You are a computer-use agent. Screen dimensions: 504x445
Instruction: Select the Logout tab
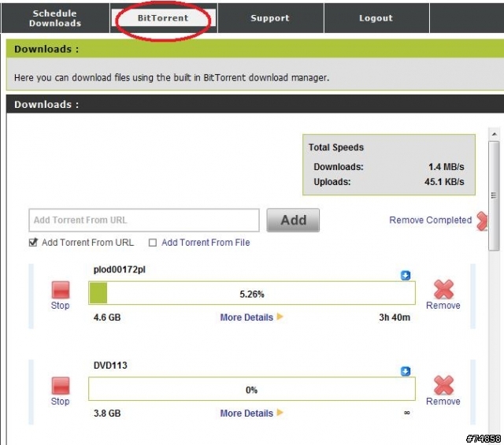(x=376, y=18)
